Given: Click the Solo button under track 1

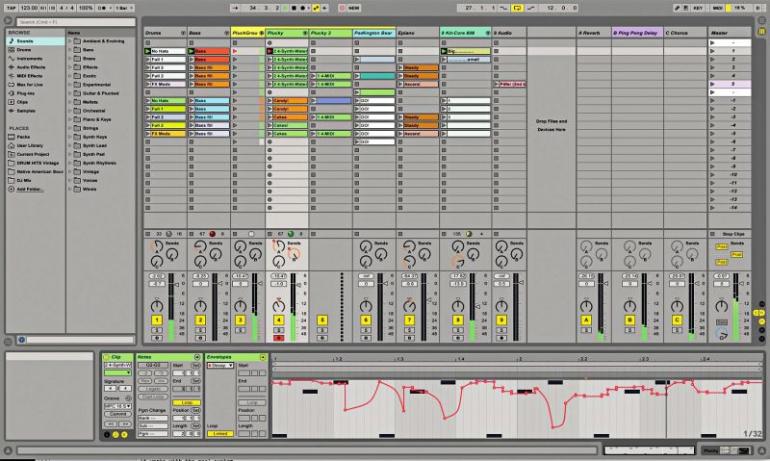Looking at the screenshot, I should coord(157,330).
